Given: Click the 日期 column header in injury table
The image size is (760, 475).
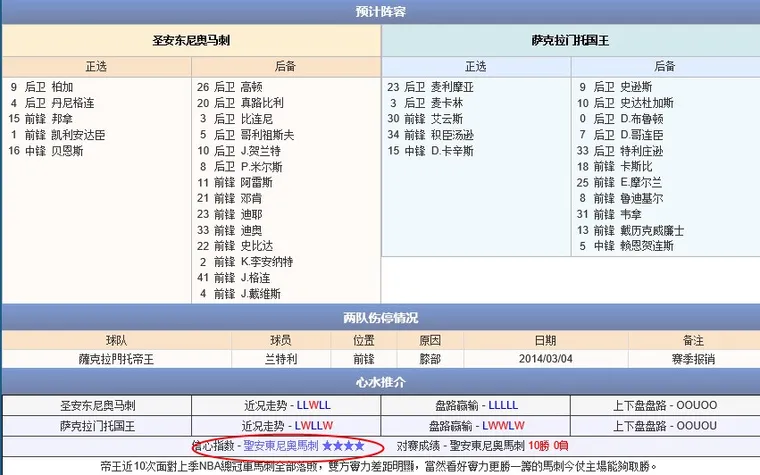Looking at the screenshot, I should tap(546, 341).
